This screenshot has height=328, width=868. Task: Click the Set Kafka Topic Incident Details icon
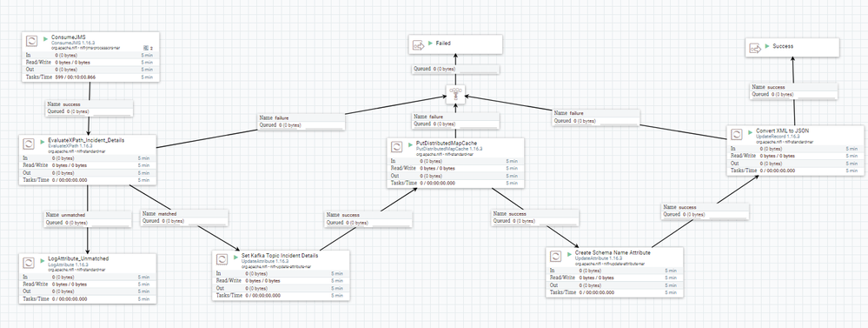(x=222, y=259)
